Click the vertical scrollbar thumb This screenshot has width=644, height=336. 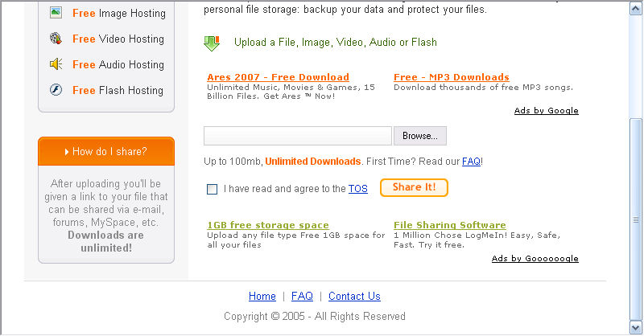point(636,219)
